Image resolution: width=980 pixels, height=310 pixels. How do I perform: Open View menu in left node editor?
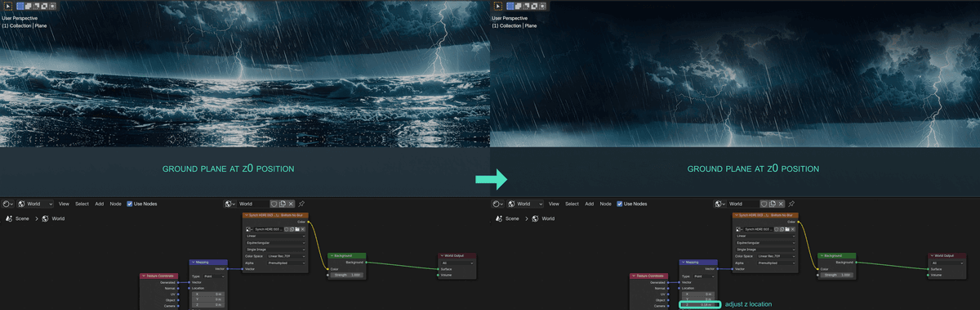click(64, 204)
